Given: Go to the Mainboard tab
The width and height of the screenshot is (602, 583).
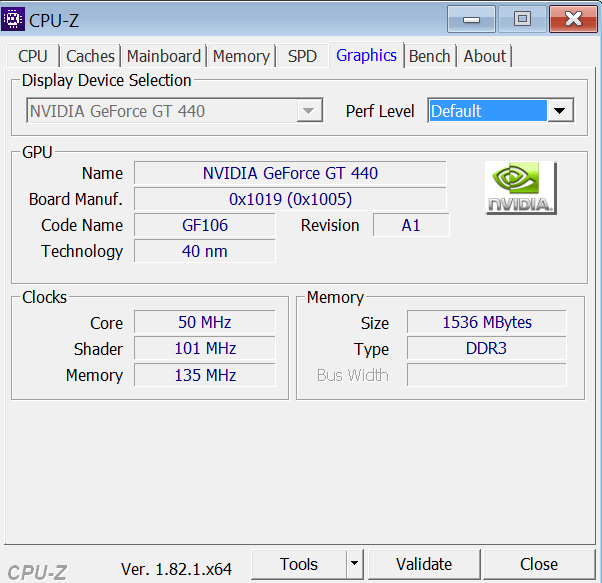Looking at the screenshot, I should pos(164,56).
